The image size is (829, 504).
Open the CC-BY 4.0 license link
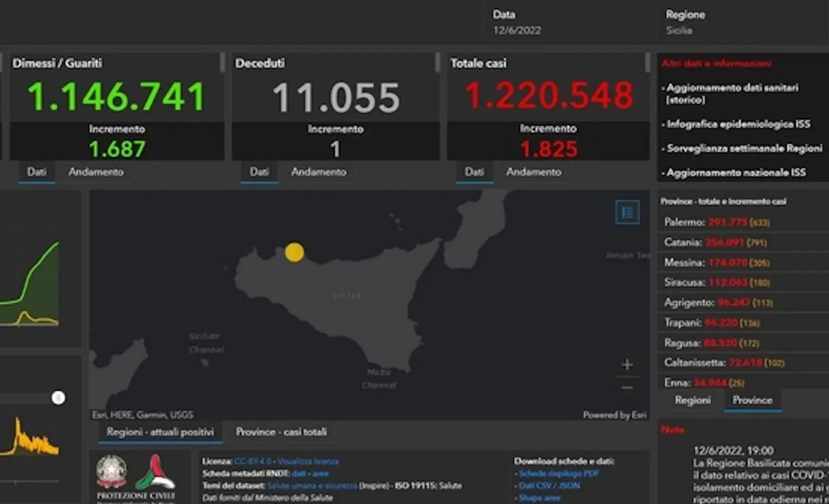252,461
